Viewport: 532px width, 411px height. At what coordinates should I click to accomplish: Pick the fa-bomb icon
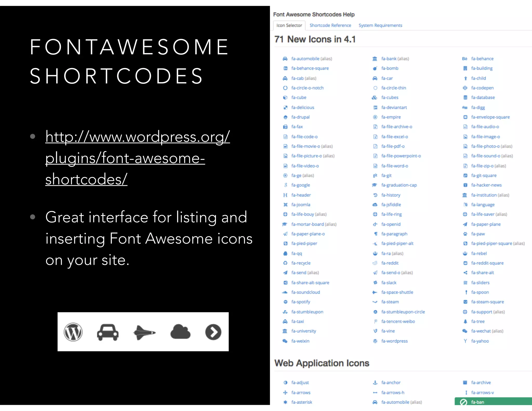(375, 68)
